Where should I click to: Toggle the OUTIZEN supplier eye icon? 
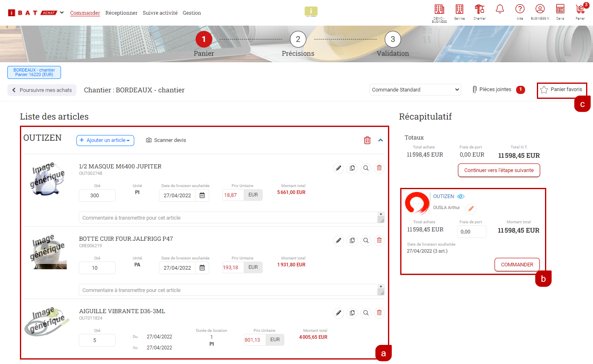461,196
